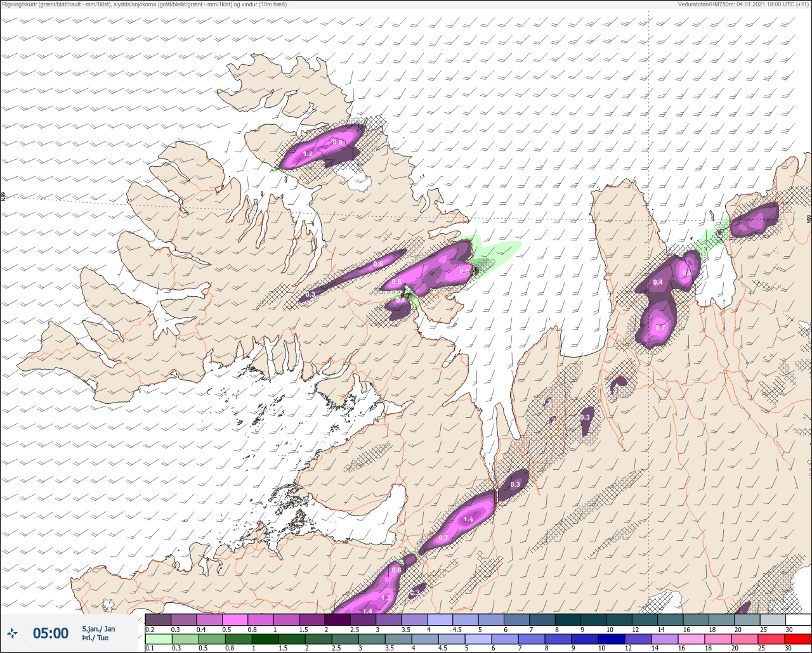Click the '0.9' precipitation value on the map

pyautogui.click(x=337, y=143)
